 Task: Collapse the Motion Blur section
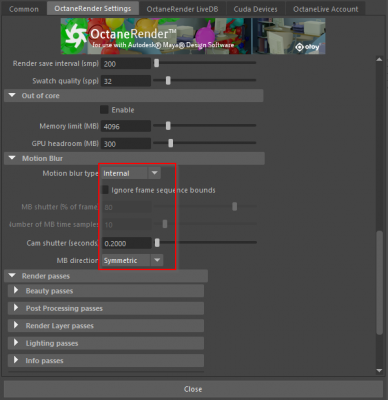pyautogui.click(x=12, y=158)
